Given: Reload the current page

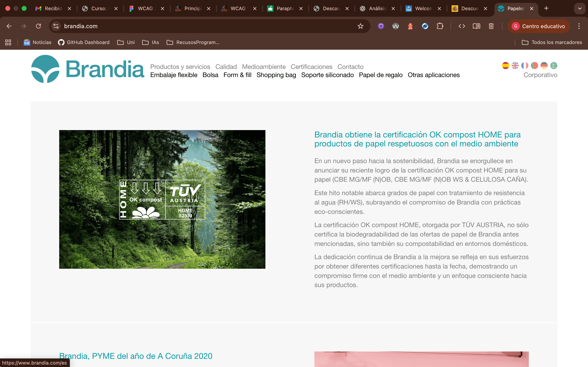Looking at the screenshot, I should [x=38, y=26].
